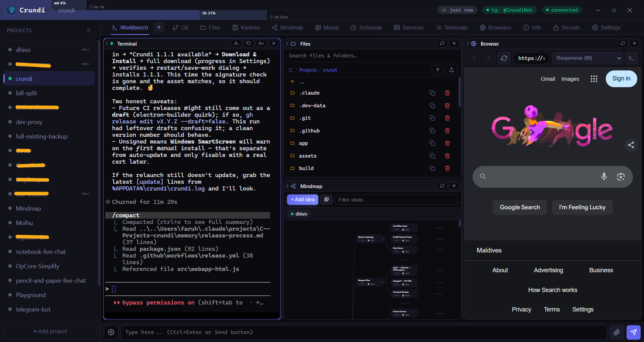This screenshot has width=644, height=342.
Task: Close the Terminal panel
Action: (274, 44)
